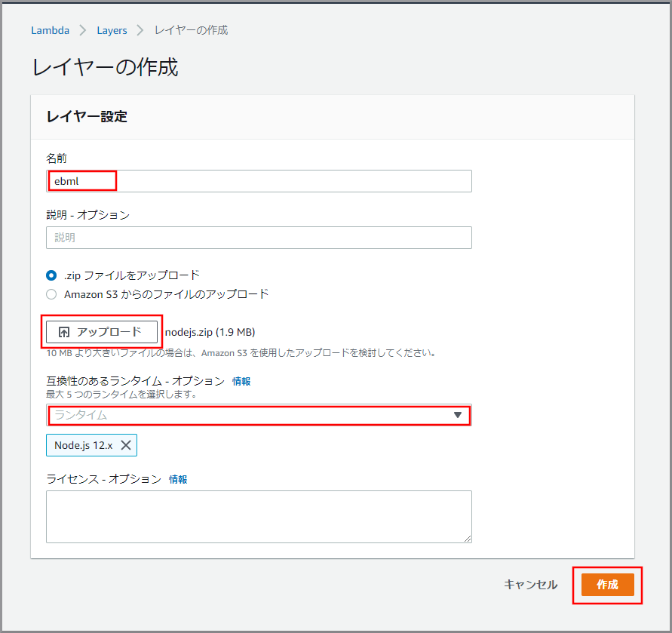Click the orange 作成 button
Image resolution: width=672 pixels, height=633 pixels.
pos(607,585)
